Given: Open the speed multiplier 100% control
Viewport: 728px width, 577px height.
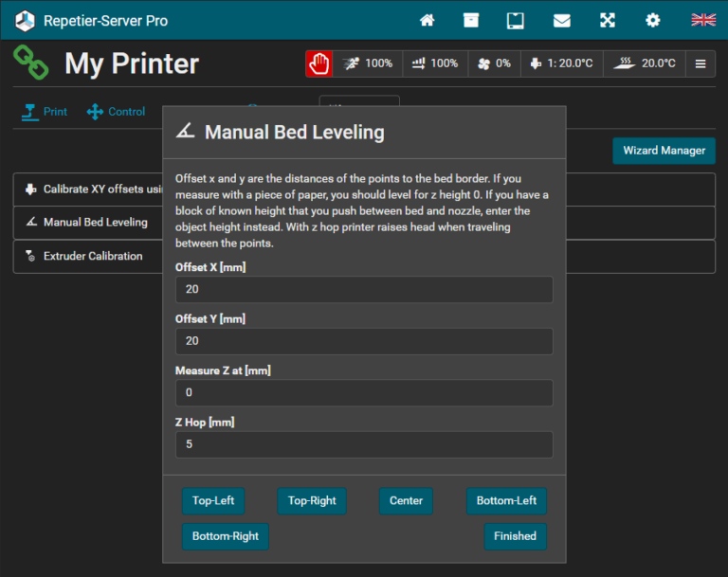Looking at the screenshot, I should pos(368,63).
